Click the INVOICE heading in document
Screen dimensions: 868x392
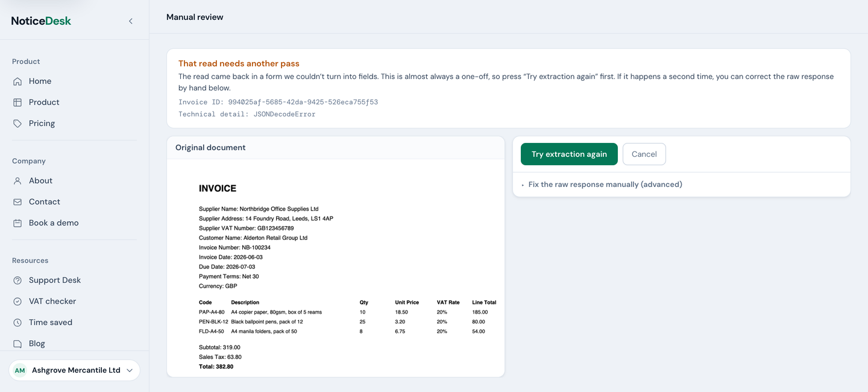(x=218, y=189)
